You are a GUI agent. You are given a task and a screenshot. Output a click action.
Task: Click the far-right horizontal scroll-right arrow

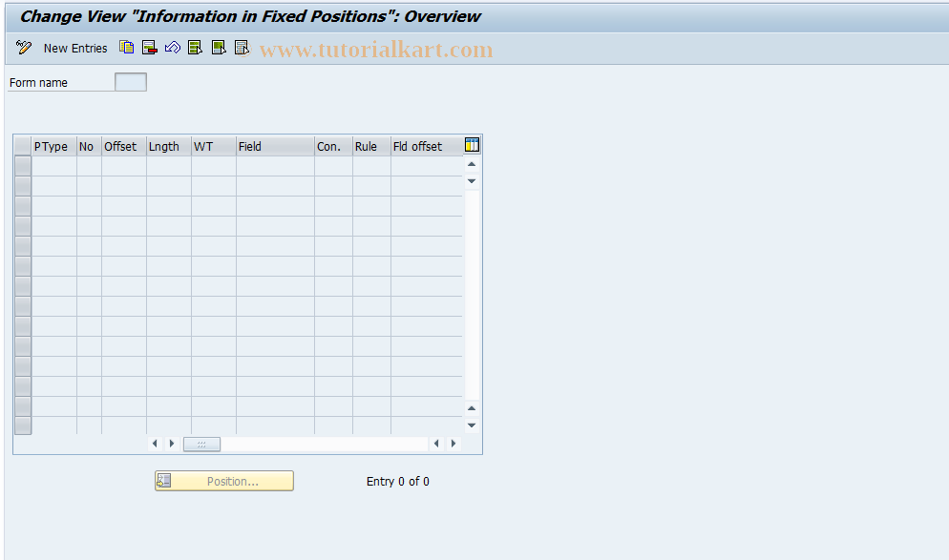coord(453,444)
